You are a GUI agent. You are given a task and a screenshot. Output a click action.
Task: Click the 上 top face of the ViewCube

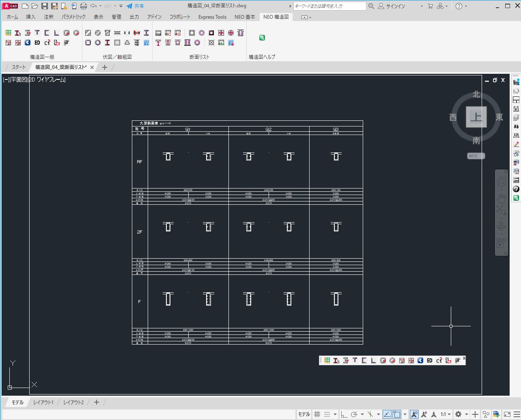pos(476,117)
